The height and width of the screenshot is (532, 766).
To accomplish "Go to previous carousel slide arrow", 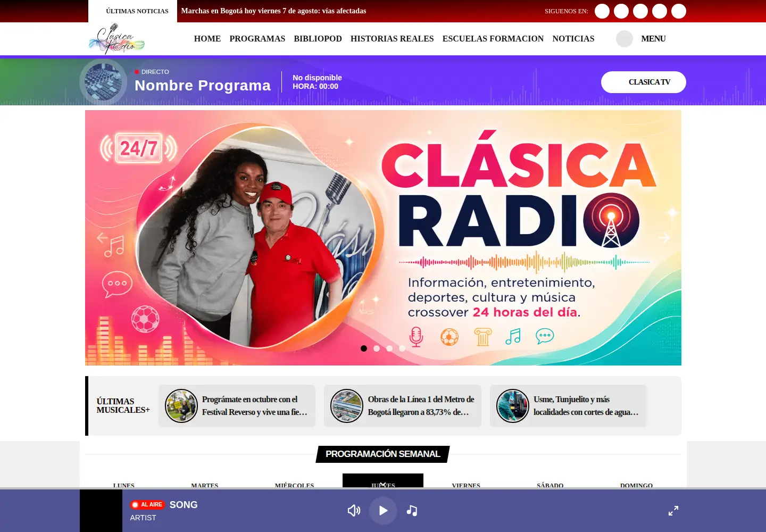I will click(102, 238).
